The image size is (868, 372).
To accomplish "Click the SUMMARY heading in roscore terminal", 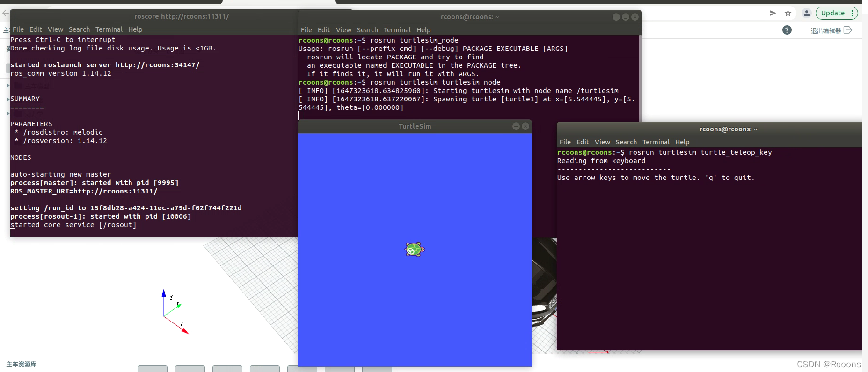I will click(25, 99).
